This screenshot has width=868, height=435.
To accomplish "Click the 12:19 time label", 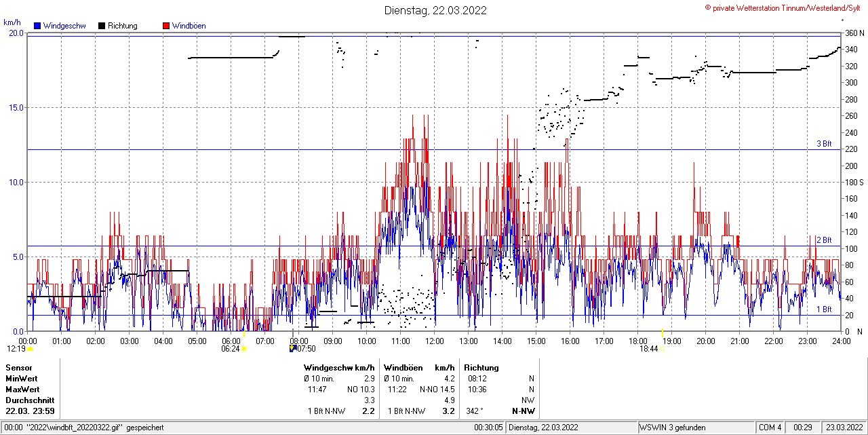I will click(x=16, y=349).
